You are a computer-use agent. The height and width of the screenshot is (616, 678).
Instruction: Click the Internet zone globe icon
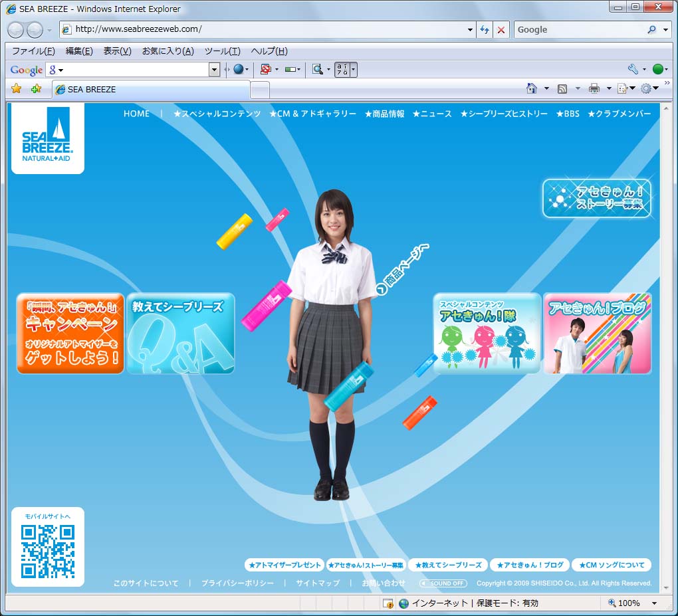click(404, 603)
